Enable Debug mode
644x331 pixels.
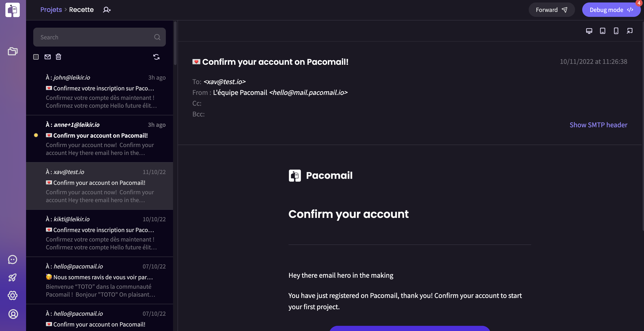click(x=611, y=10)
